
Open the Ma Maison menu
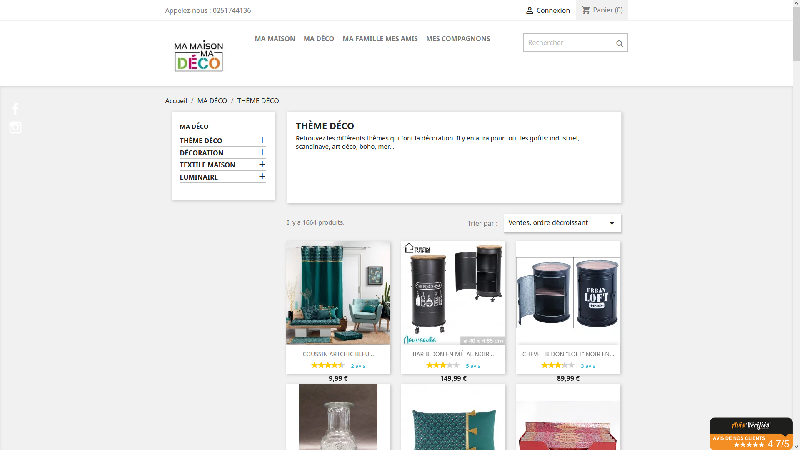[x=275, y=39]
